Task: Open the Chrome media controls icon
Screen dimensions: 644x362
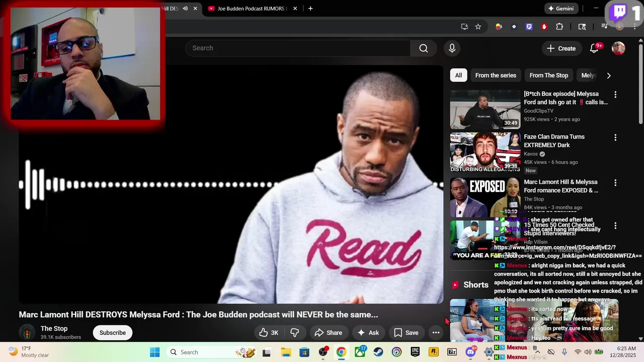Action: [605, 27]
